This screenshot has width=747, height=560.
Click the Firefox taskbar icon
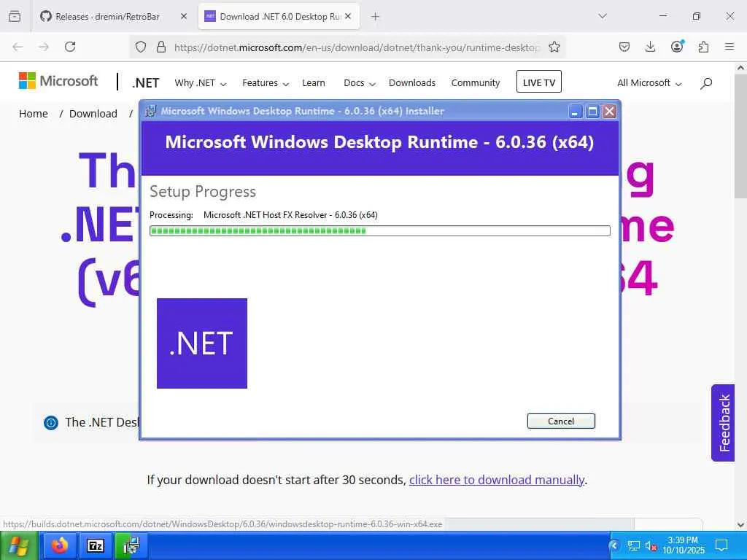(x=60, y=545)
